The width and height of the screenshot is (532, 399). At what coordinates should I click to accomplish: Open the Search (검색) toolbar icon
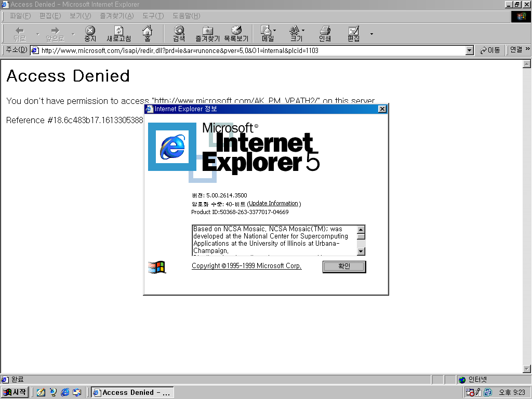179,34
